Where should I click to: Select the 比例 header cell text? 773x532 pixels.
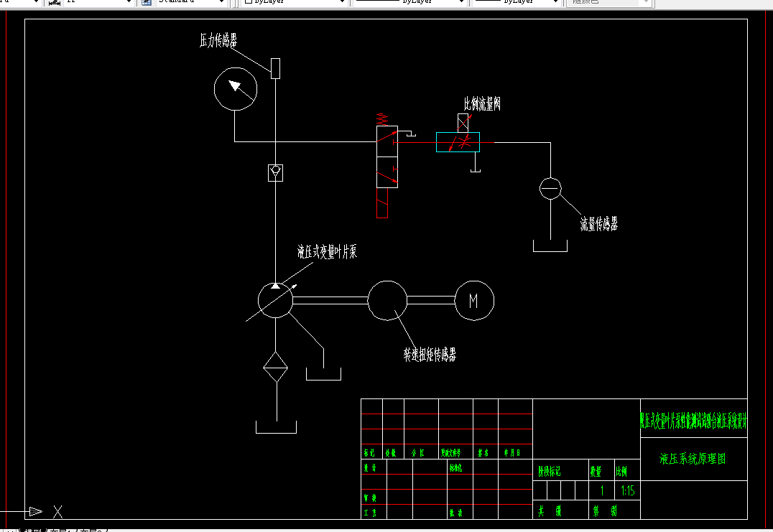pos(621,472)
